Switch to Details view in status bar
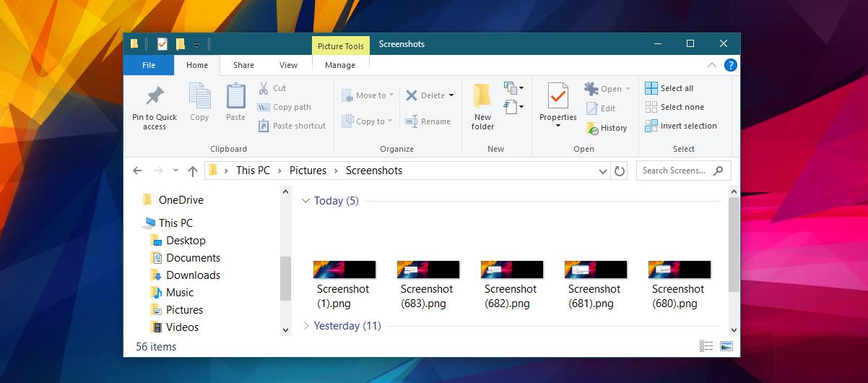This screenshot has height=383, width=868. (x=707, y=347)
